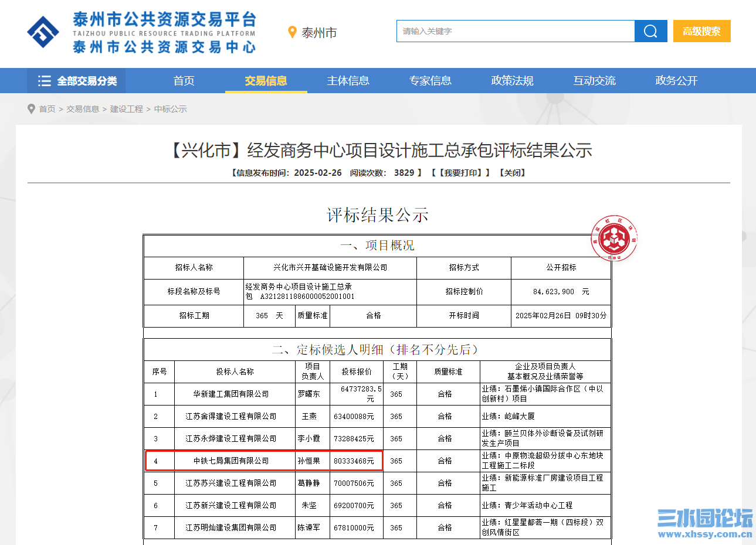
Task: Click the blue magnifier search icon button
Action: [650, 31]
